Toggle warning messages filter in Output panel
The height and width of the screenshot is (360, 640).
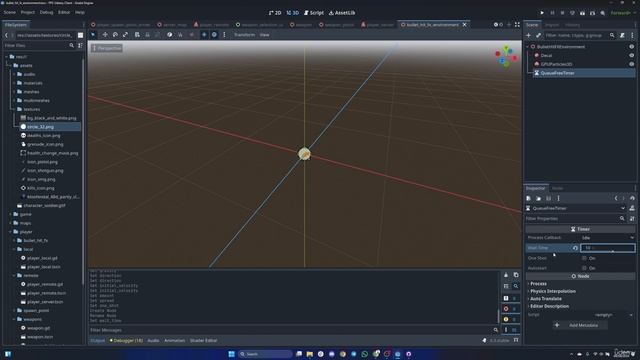pos(510,319)
